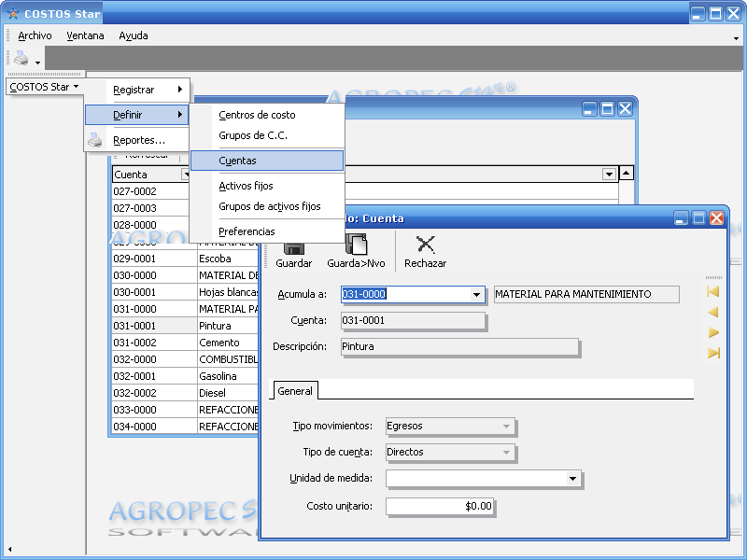Click the COSTOS Star title bar star icon
The height and width of the screenshot is (560, 747).
13,13
